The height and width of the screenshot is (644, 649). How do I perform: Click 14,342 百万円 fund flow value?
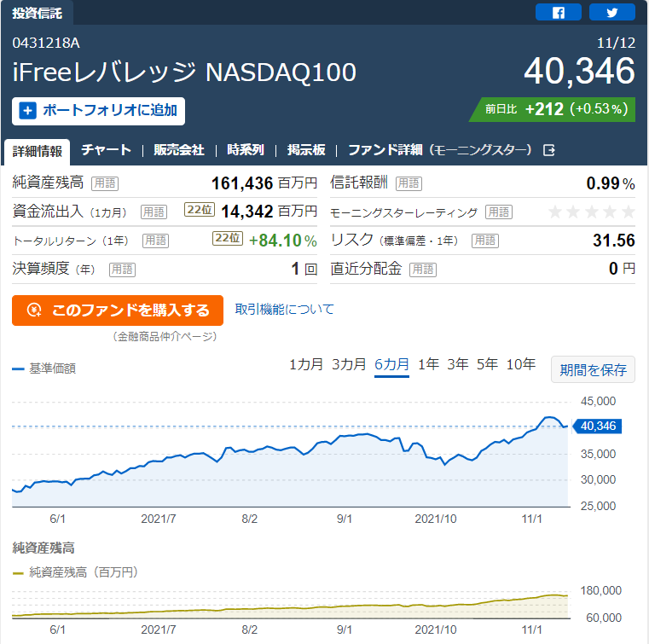point(269,212)
